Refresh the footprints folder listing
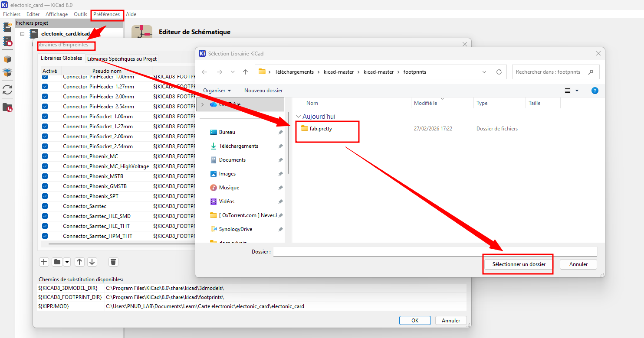 pos(499,72)
